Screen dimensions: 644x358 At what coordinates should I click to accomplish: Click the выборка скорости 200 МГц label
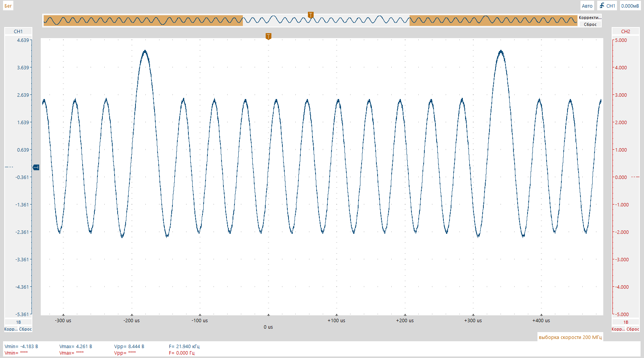click(x=570, y=337)
